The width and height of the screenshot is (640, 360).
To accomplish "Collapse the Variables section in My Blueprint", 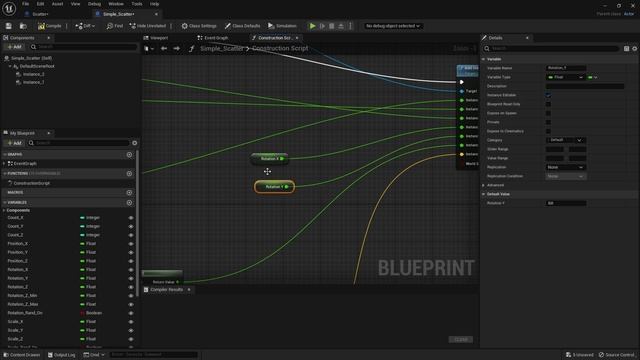I will [x=5, y=202].
